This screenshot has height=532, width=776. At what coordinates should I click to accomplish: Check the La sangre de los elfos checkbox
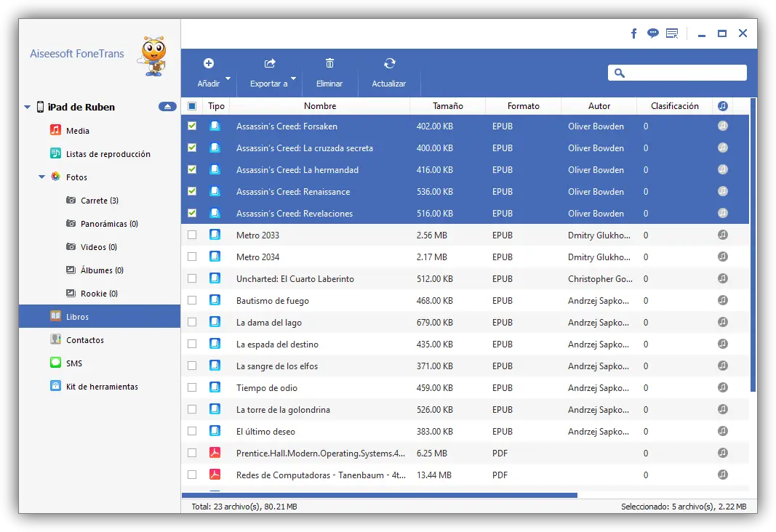(x=192, y=366)
